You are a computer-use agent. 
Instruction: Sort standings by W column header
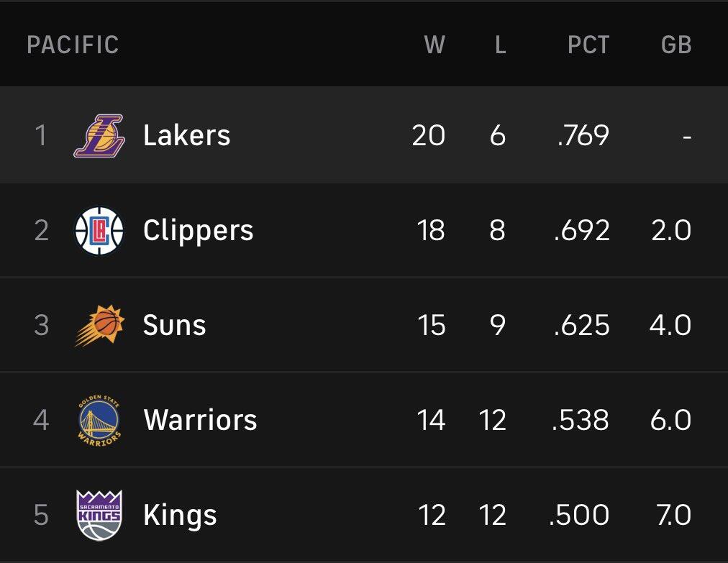434,45
